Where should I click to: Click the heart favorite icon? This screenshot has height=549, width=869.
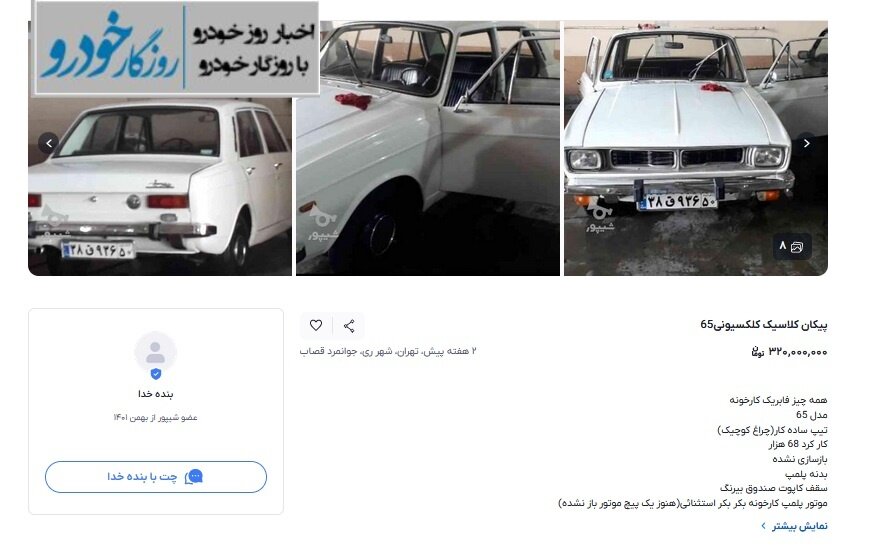click(316, 326)
